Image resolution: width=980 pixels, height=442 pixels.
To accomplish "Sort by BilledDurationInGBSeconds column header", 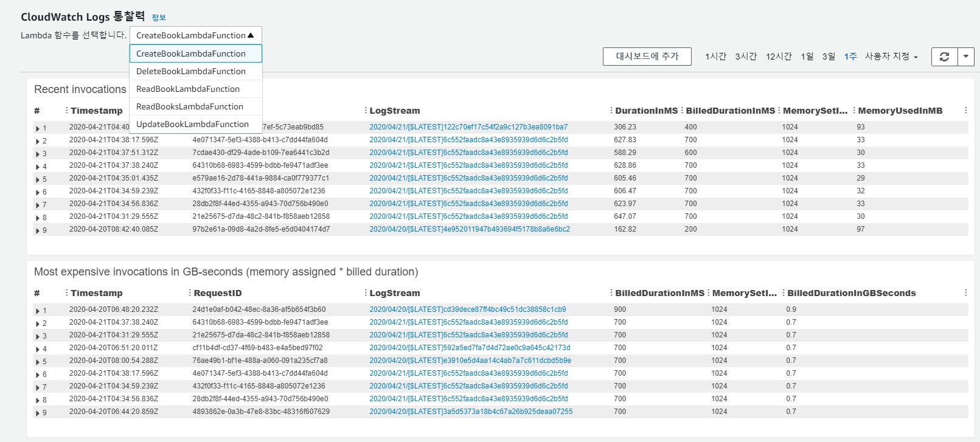I will tap(851, 293).
